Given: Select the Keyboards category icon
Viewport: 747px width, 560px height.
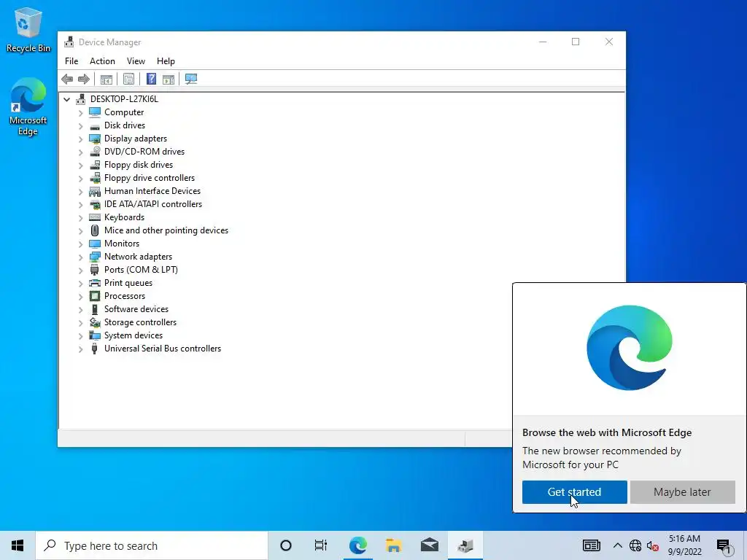Looking at the screenshot, I should tap(95, 217).
